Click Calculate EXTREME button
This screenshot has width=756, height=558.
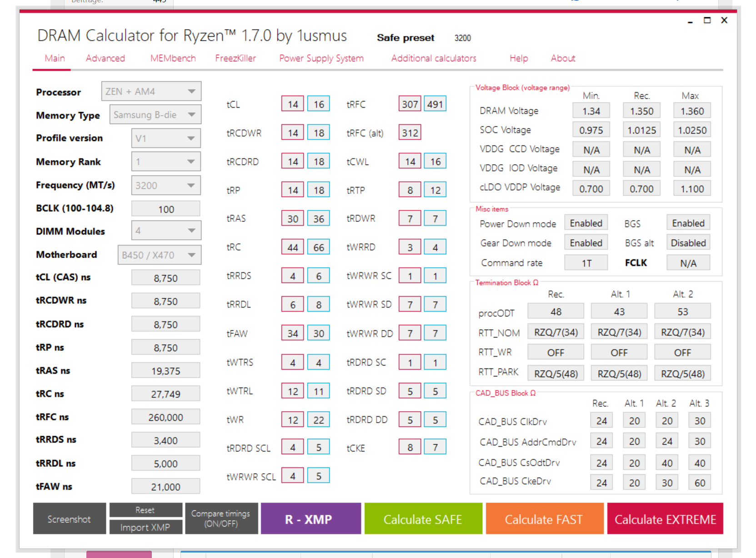pos(665,518)
